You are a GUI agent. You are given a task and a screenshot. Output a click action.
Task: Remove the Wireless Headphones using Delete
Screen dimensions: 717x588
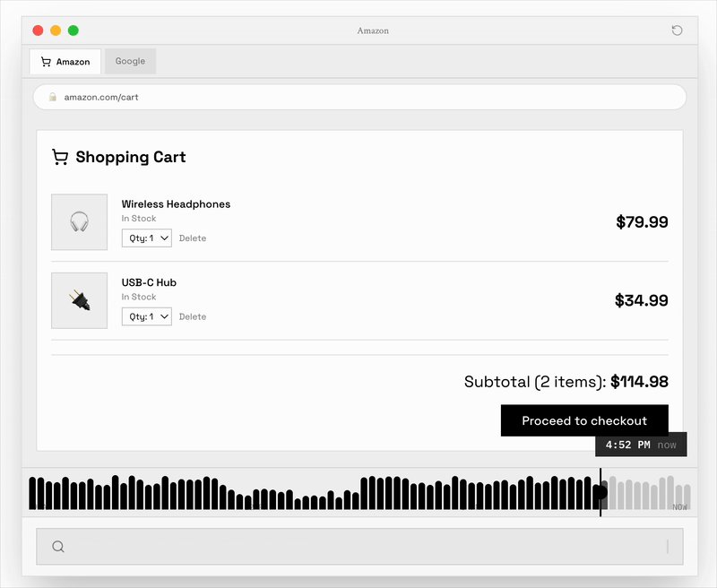coord(193,238)
